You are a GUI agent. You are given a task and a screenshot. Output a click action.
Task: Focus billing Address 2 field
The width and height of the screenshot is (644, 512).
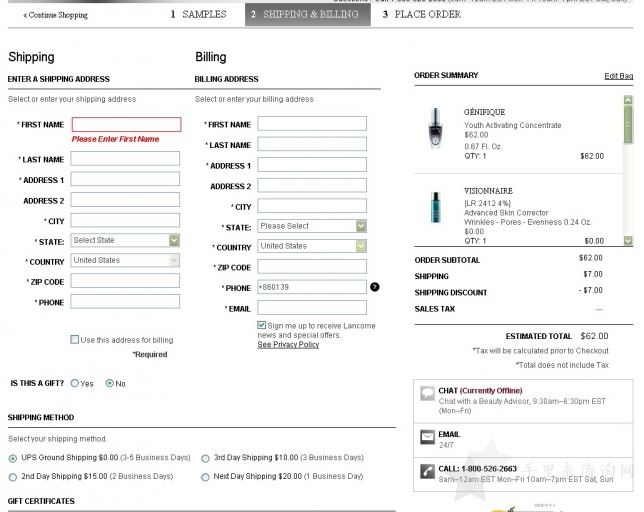click(312, 185)
